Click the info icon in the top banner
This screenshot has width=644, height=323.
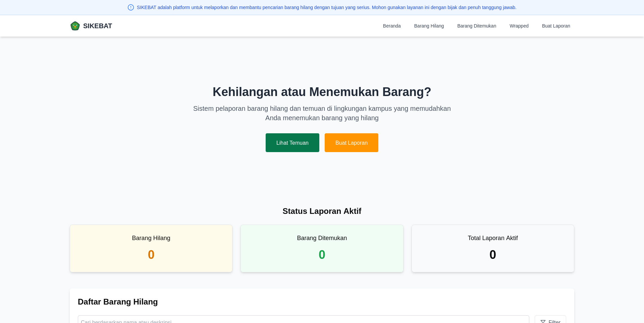pyautogui.click(x=130, y=7)
